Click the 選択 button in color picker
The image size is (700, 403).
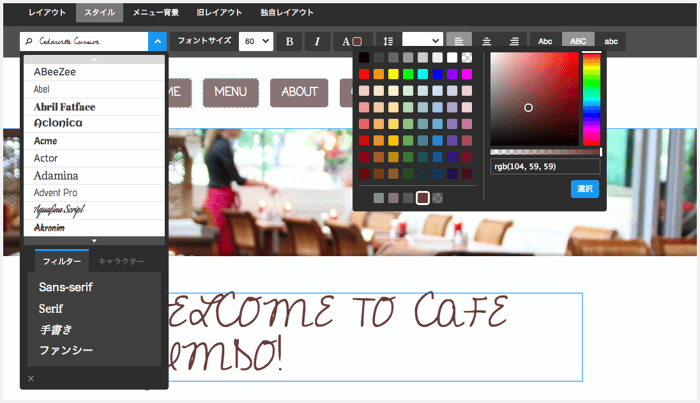[x=584, y=189]
